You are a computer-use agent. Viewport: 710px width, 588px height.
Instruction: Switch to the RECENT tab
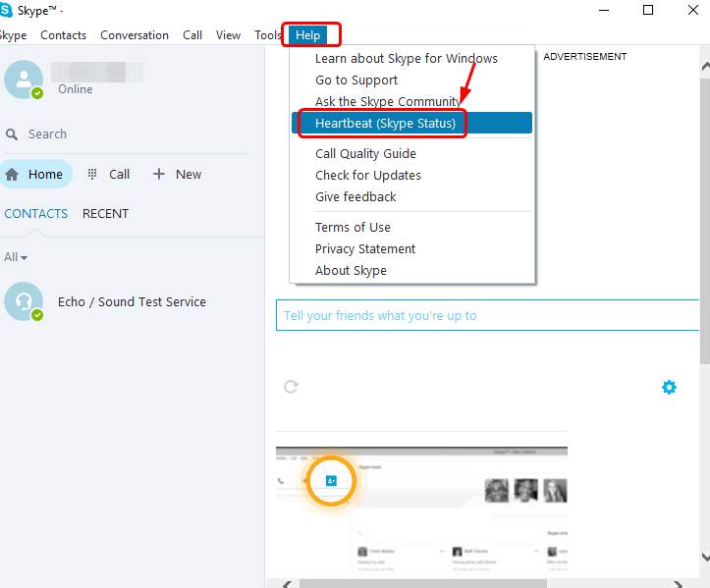point(105,214)
